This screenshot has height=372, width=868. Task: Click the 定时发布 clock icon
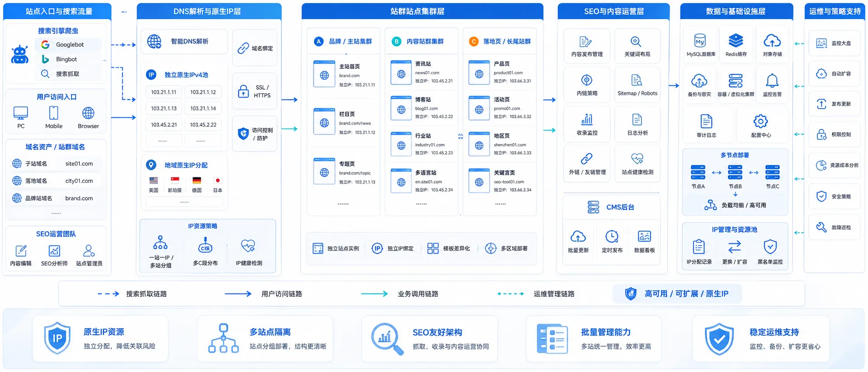pos(612,236)
